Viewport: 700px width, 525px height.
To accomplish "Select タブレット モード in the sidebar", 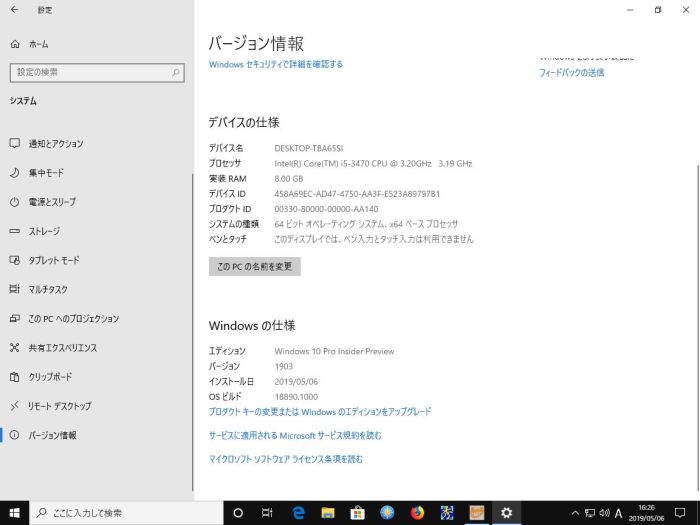I will click(x=54, y=260).
